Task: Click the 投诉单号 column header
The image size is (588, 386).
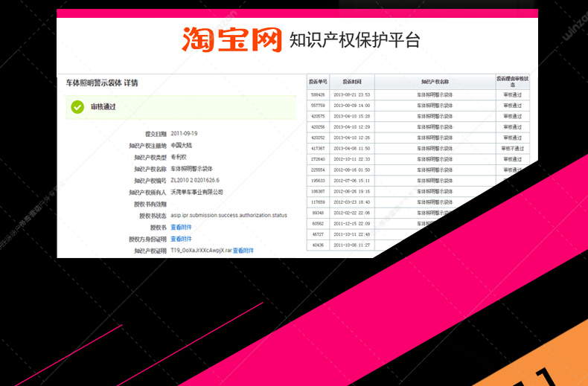Action: coord(318,82)
